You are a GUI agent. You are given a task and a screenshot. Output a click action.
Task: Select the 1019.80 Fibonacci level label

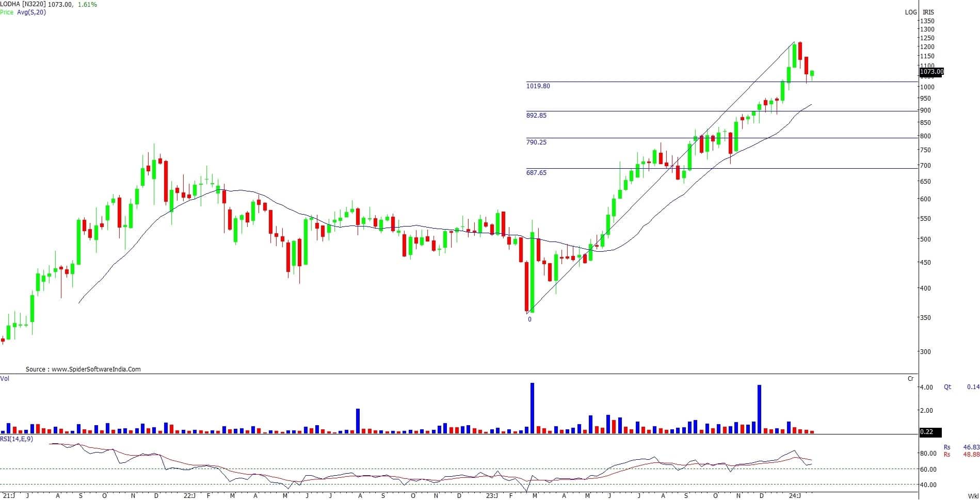[538, 86]
